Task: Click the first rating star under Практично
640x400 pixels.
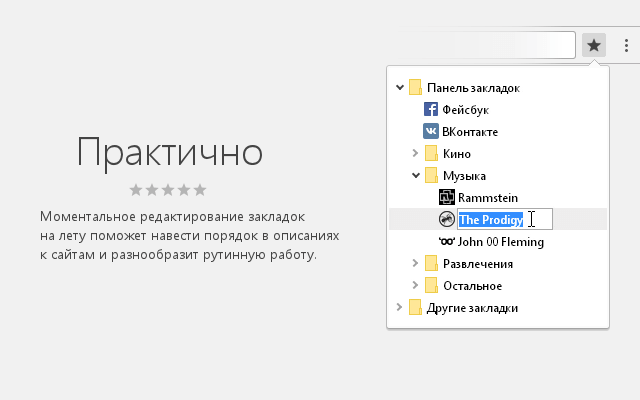Action: pyautogui.click(x=136, y=190)
